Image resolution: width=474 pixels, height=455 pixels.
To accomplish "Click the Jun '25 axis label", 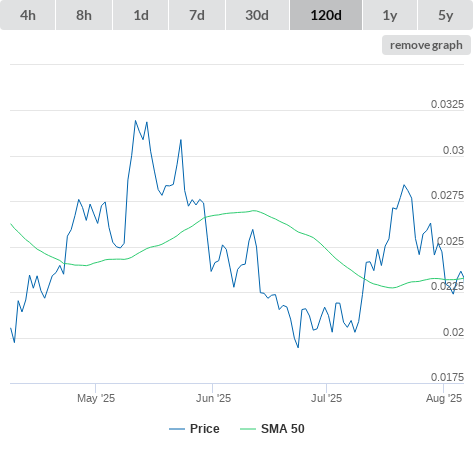I will [x=213, y=398].
